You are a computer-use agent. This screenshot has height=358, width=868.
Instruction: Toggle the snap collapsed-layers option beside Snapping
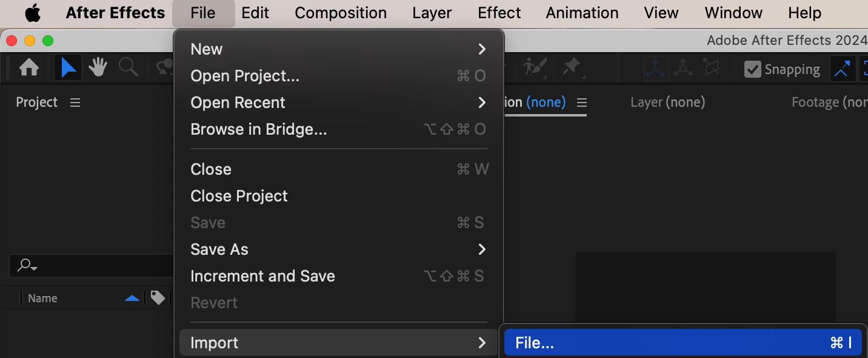pos(842,69)
